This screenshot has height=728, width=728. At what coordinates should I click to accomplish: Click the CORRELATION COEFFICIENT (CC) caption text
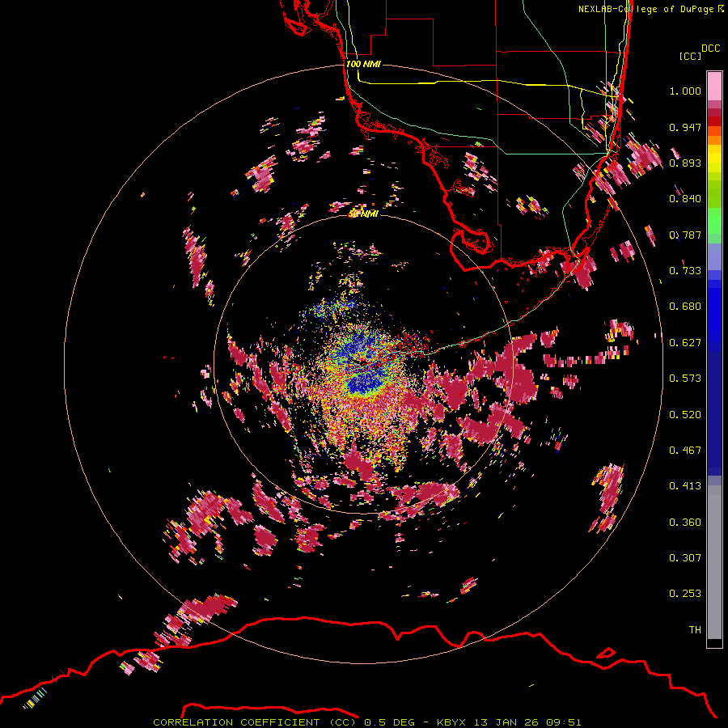(254, 722)
